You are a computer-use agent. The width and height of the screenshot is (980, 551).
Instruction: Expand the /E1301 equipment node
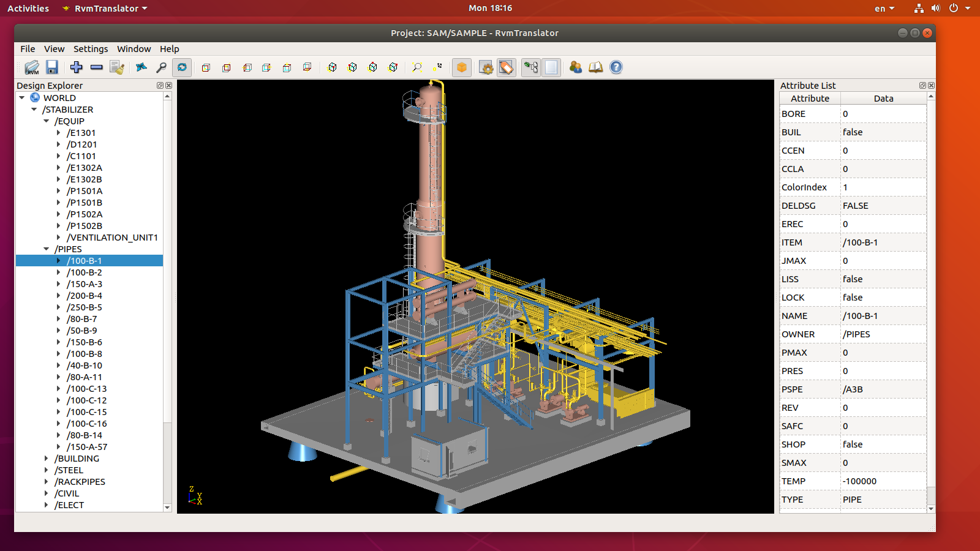[x=59, y=133]
